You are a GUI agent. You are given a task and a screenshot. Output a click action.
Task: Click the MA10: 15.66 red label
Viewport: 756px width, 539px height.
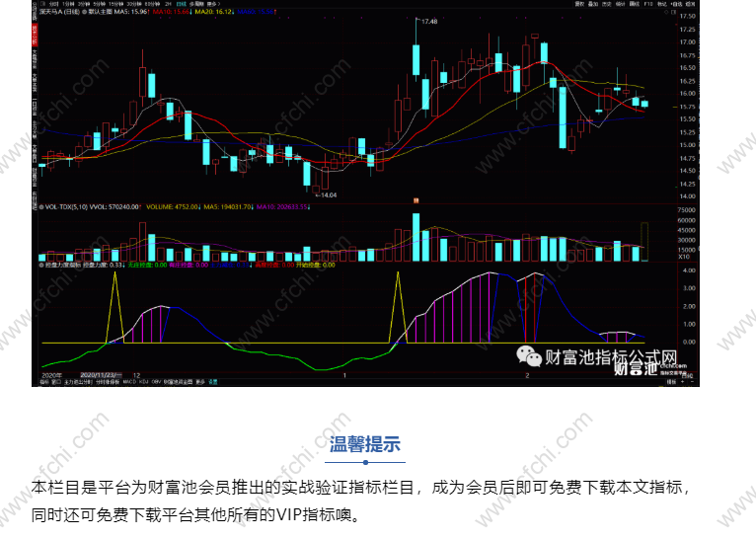point(171,11)
